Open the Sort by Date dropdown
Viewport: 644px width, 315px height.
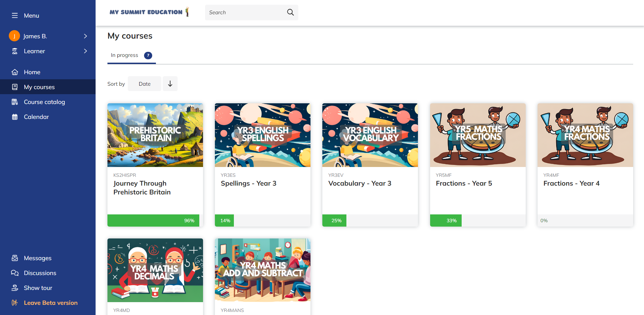(x=144, y=84)
